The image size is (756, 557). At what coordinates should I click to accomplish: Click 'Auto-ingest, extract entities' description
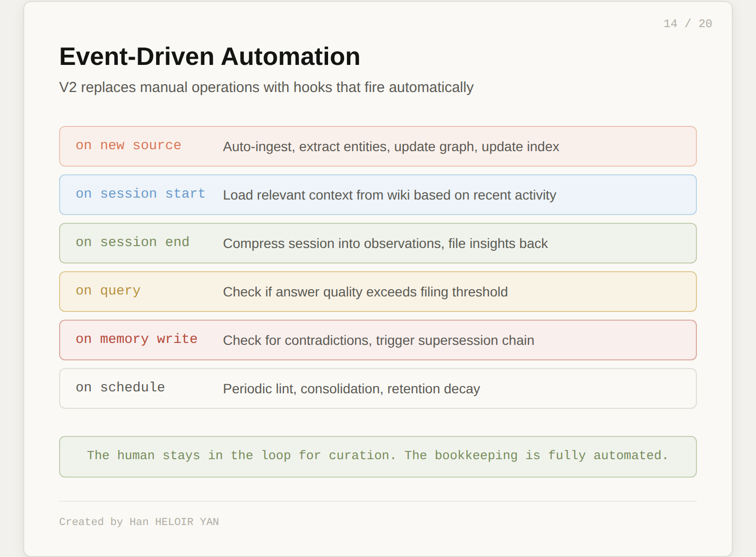tap(391, 147)
